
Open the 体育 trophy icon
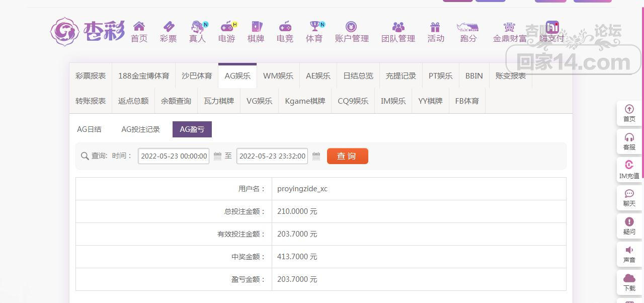pos(314,27)
